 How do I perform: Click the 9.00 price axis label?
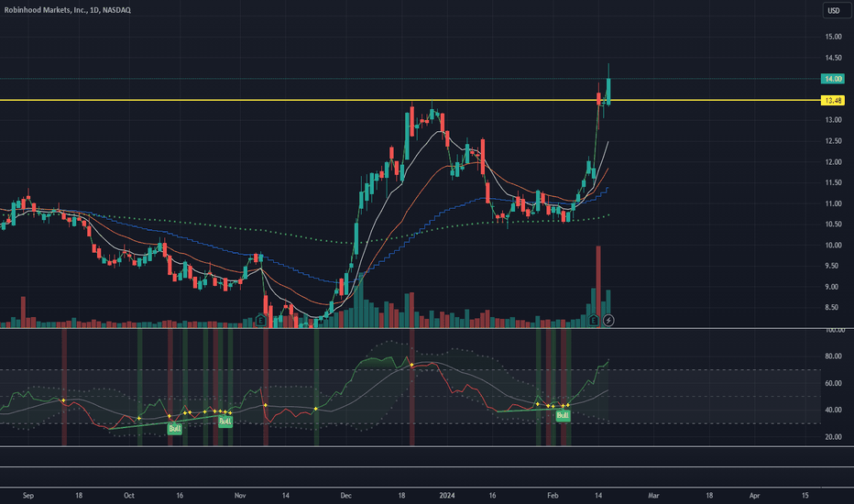[x=833, y=287]
